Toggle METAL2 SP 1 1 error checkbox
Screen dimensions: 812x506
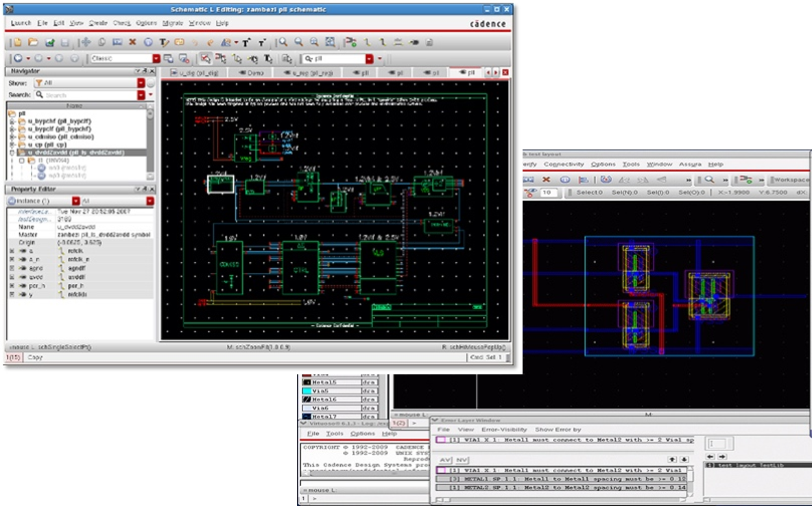point(441,487)
